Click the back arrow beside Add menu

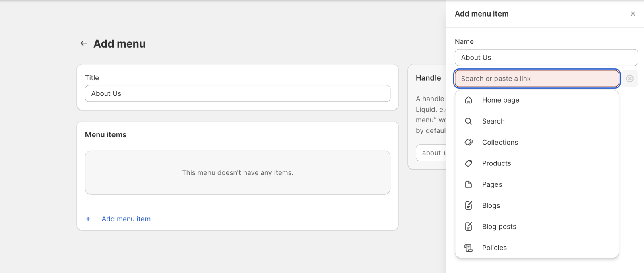coord(84,43)
